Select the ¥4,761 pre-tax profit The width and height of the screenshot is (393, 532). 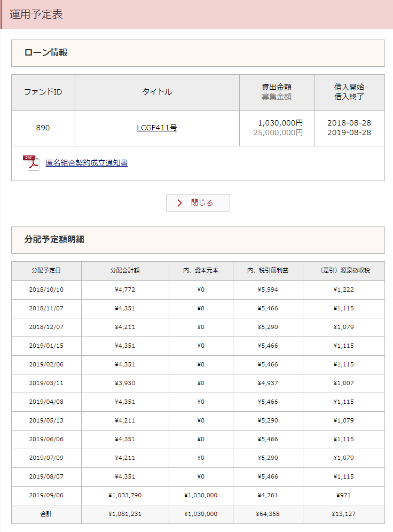[268, 495]
